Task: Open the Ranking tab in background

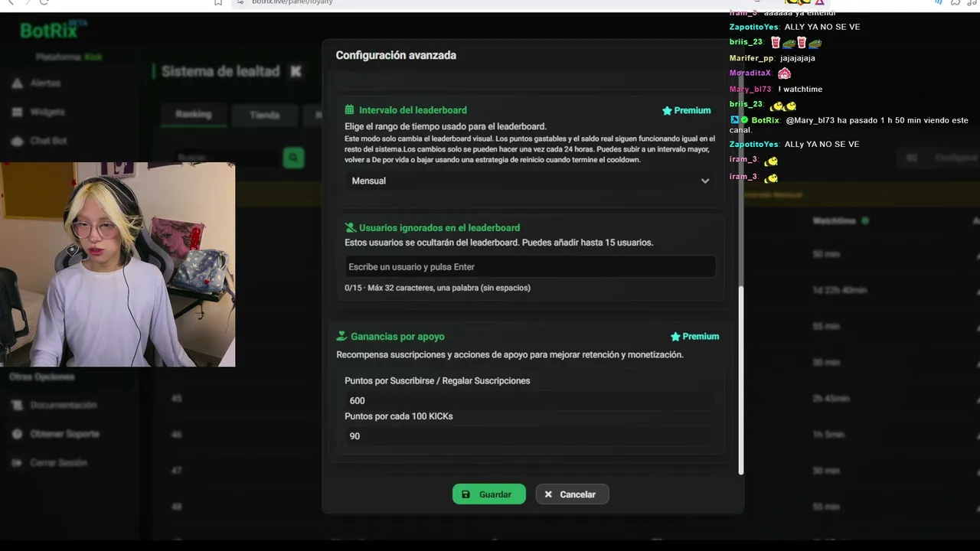Action: click(193, 115)
